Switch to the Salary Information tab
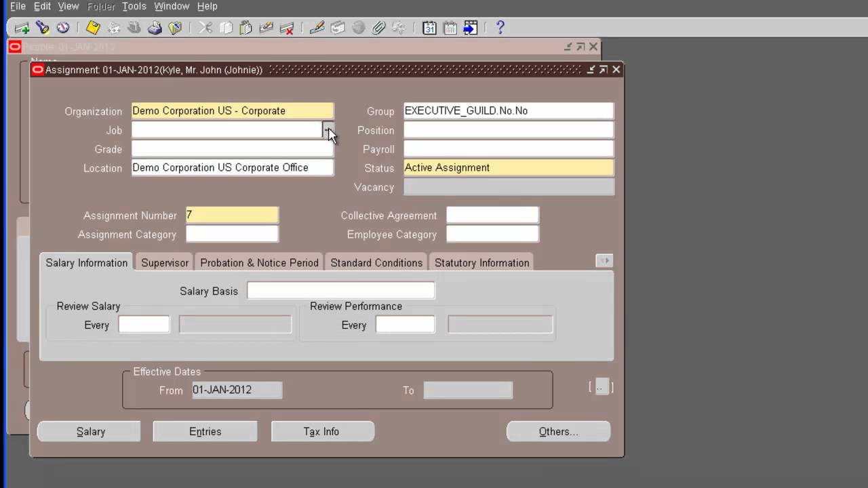This screenshot has height=488, width=868. [86, 262]
